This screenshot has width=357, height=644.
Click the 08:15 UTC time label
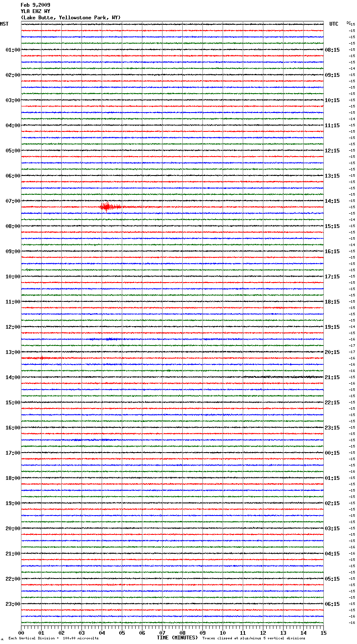point(332,50)
